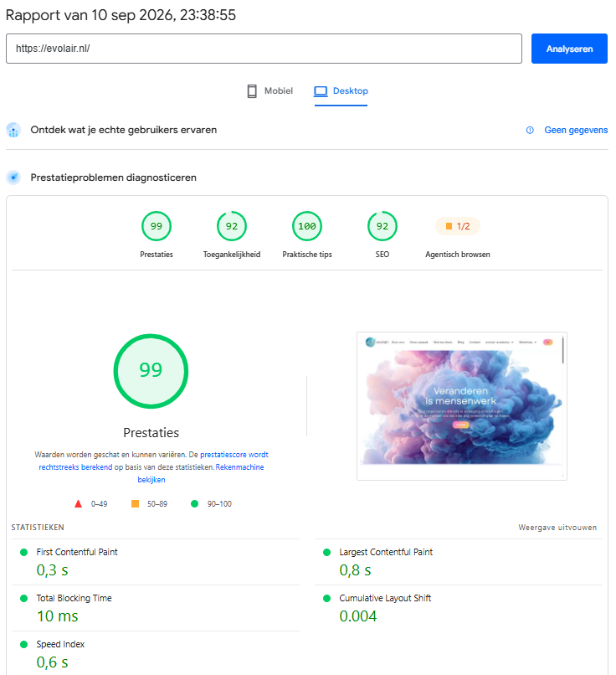Click the mobile phone icon
Image resolution: width=616 pixels, height=675 pixels.
(x=252, y=91)
